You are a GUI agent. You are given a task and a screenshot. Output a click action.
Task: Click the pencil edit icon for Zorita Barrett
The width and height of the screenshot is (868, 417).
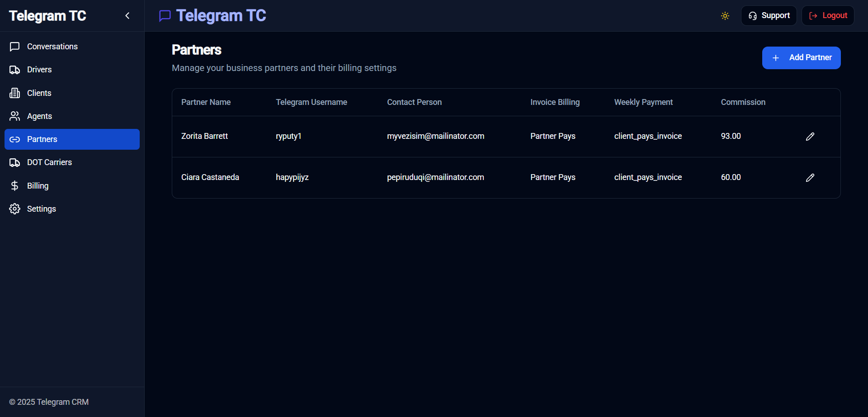810,137
